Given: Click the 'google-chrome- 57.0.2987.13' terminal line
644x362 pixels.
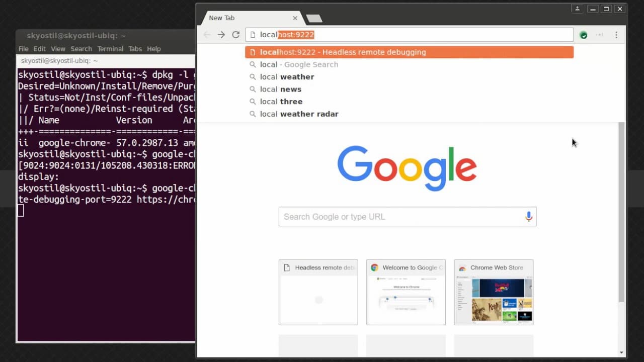Looking at the screenshot, I should pyautogui.click(x=106, y=143).
